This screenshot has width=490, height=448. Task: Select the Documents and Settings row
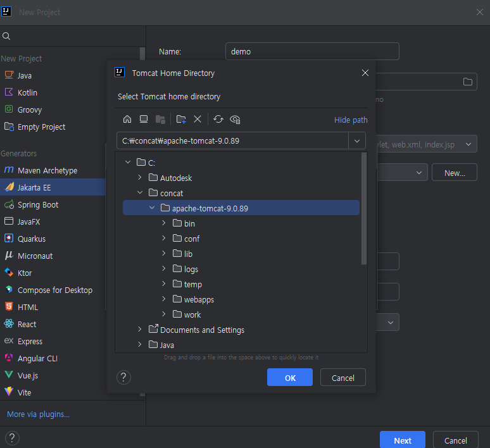click(x=241, y=330)
